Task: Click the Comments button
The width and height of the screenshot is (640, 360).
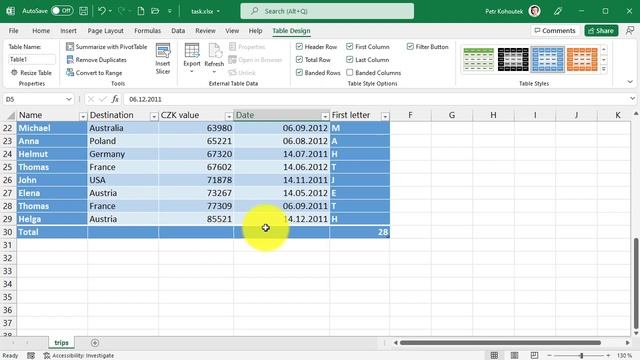Action: (x=555, y=31)
